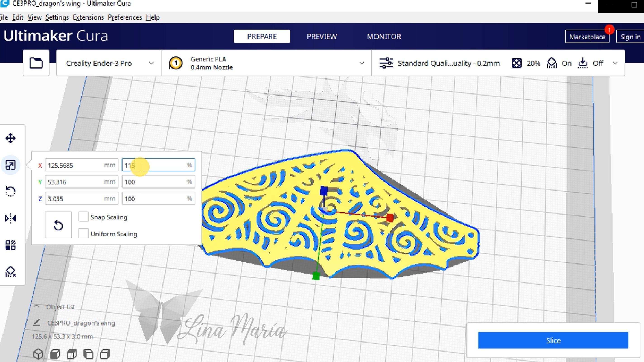
Task: Collapse the Object list
Action: [36, 306]
